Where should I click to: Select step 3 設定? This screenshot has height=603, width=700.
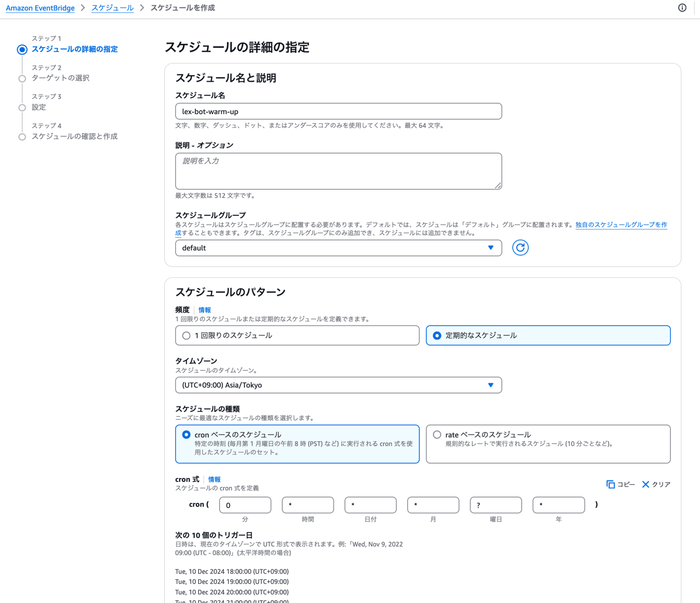click(39, 107)
